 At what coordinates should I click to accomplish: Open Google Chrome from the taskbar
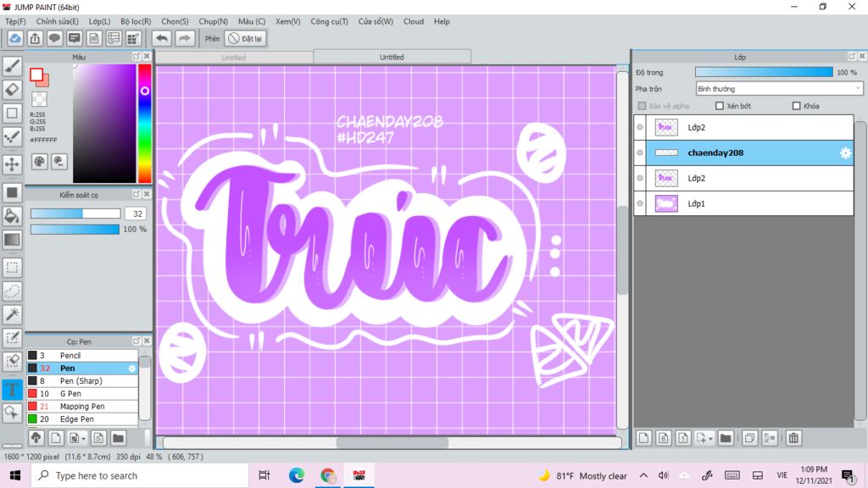point(328,475)
